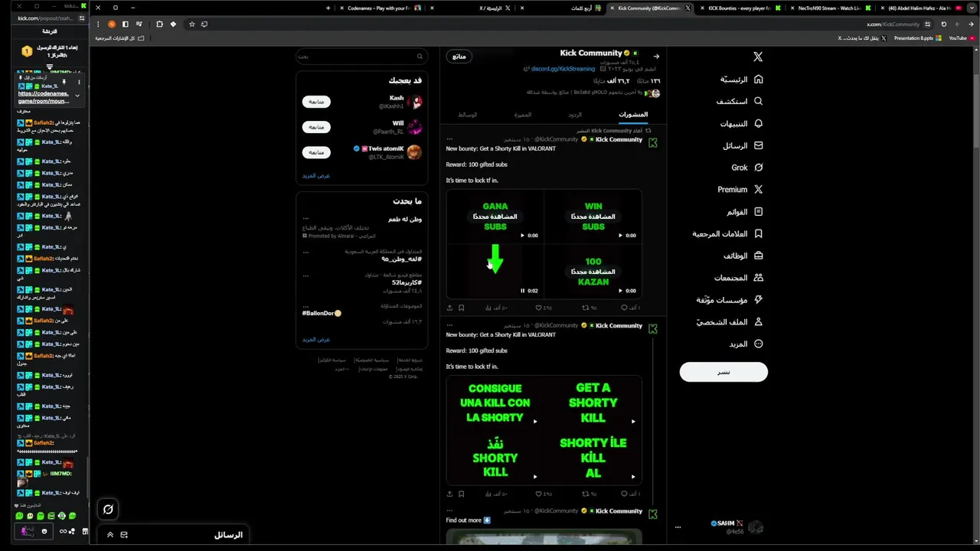Open the floating Grok button
The image size is (980, 551).
tap(108, 509)
